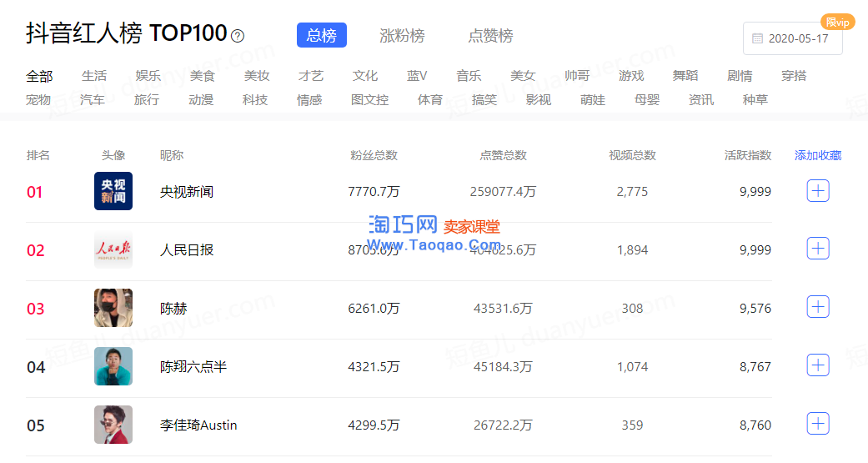
Task: Filter by 才艺 category
Action: 310,76
